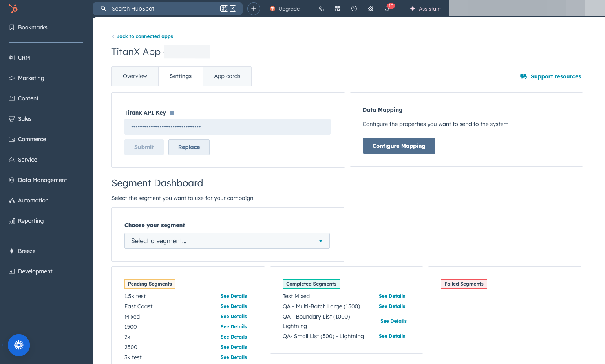Viewport: 605px width, 364px height.
Task: Open the Development sidebar menu
Action: click(x=31, y=271)
